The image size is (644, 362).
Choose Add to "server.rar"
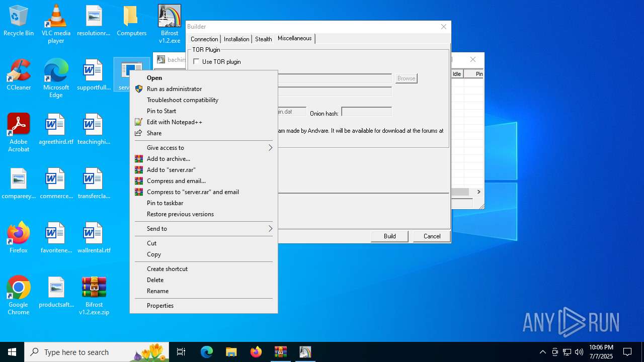click(x=204, y=169)
